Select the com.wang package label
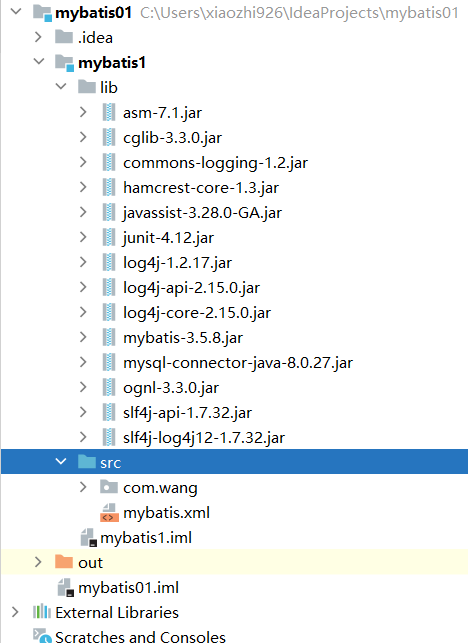This screenshot has width=468, height=643. tap(160, 488)
